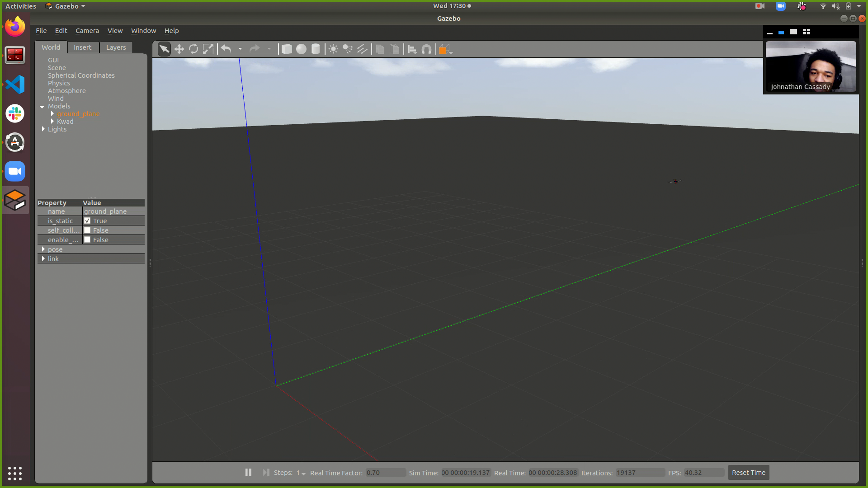The width and height of the screenshot is (868, 488).
Task: Expand the pose property
Action: [43, 249]
